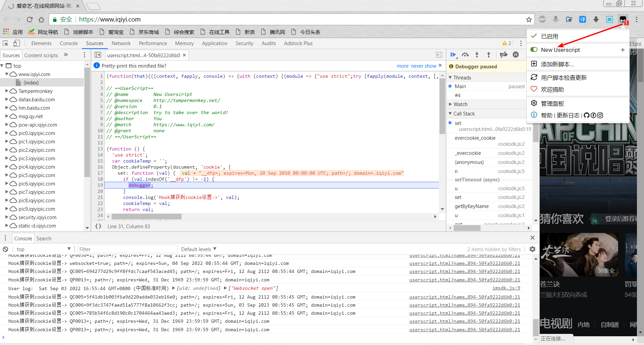Resume script execution in debugger

pyautogui.click(x=453, y=55)
